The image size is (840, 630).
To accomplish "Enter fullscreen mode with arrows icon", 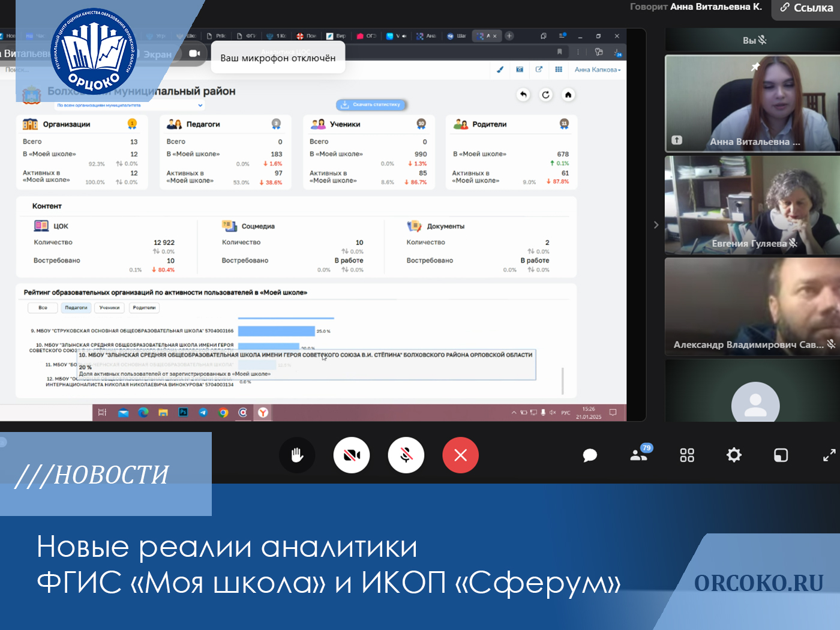I will pos(829,455).
